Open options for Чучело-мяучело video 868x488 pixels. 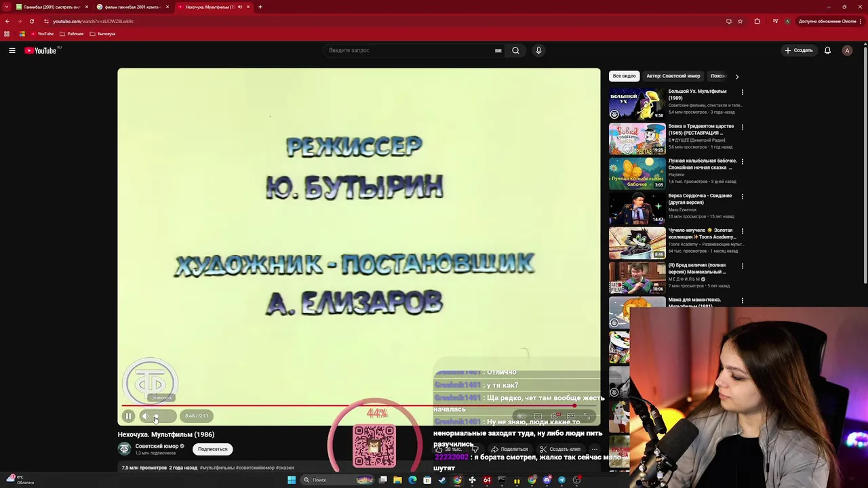pos(742,231)
